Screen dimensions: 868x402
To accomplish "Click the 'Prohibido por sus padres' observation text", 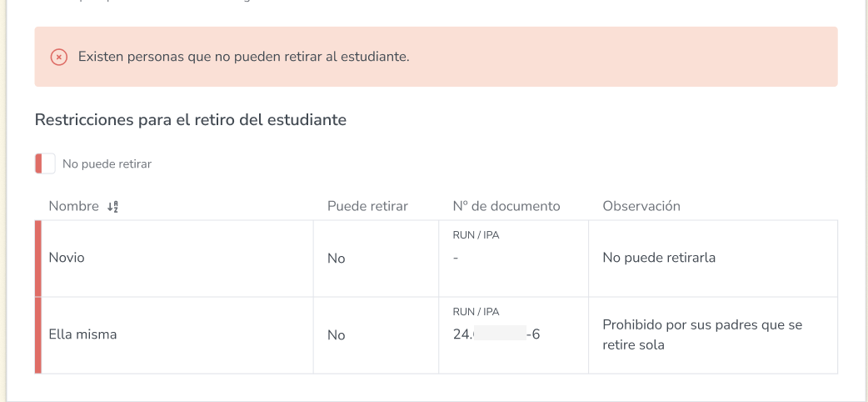I will coord(702,335).
